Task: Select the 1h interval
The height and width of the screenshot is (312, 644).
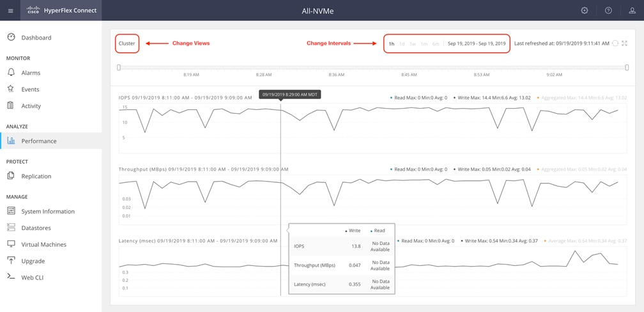Action: coord(392,43)
